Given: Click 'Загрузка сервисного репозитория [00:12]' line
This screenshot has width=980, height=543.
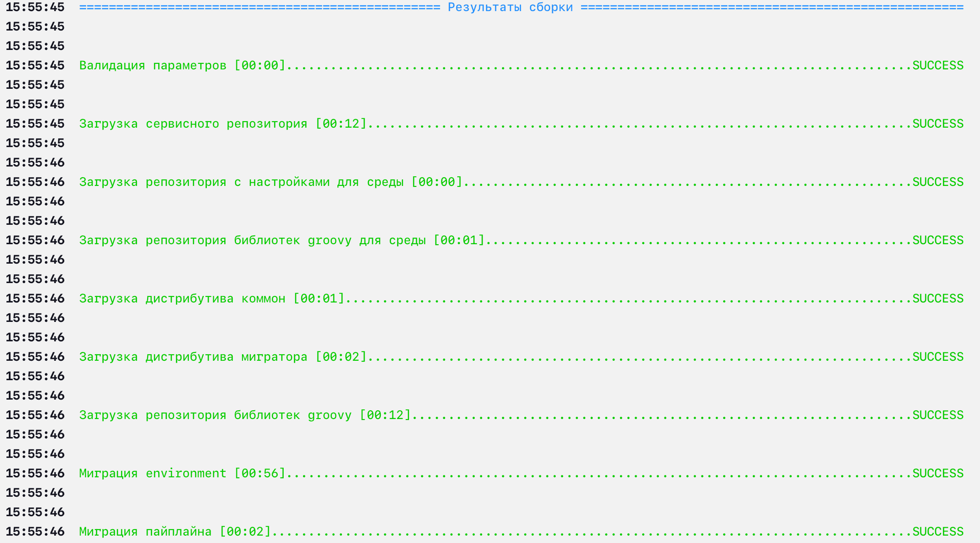Looking at the screenshot, I should click(x=223, y=123).
